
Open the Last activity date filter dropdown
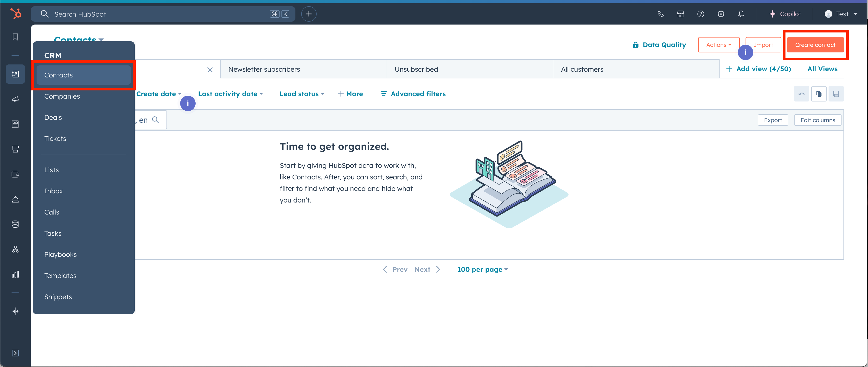[230, 94]
